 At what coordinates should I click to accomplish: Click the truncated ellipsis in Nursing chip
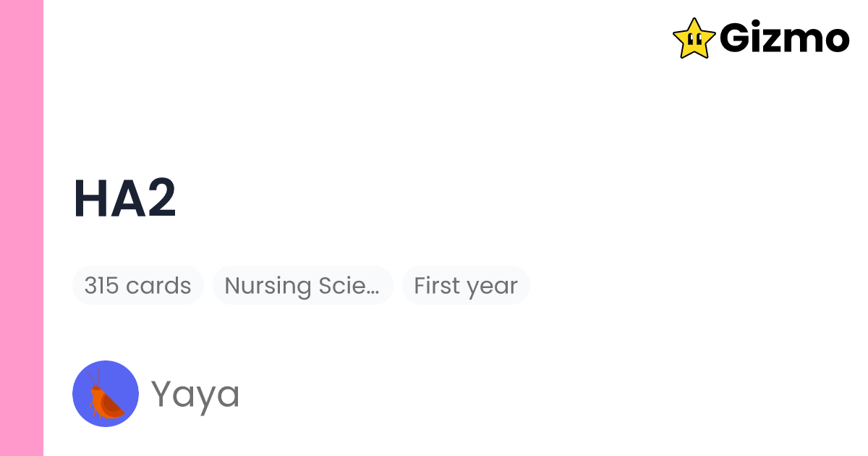tap(373, 288)
